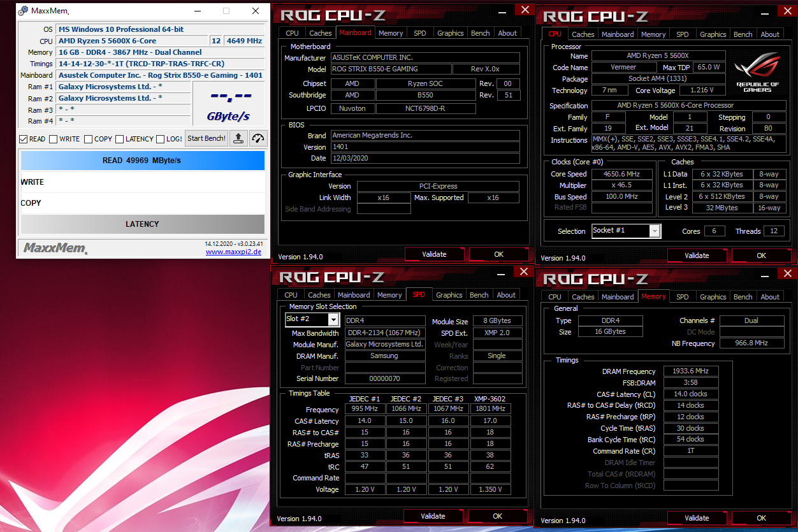Select Mainboard tab in the CPU window
Viewport: 798px width, 532px height.
point(618,34)
